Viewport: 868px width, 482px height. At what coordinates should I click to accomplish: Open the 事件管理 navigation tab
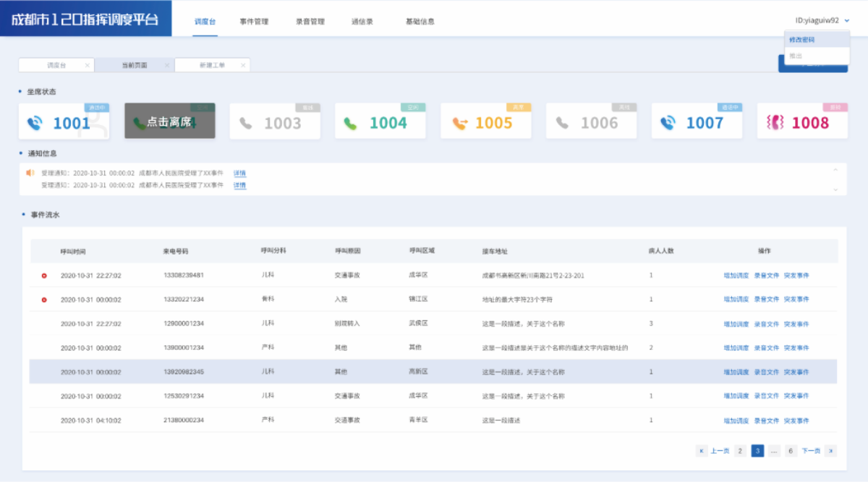click(x=254, y=22)
